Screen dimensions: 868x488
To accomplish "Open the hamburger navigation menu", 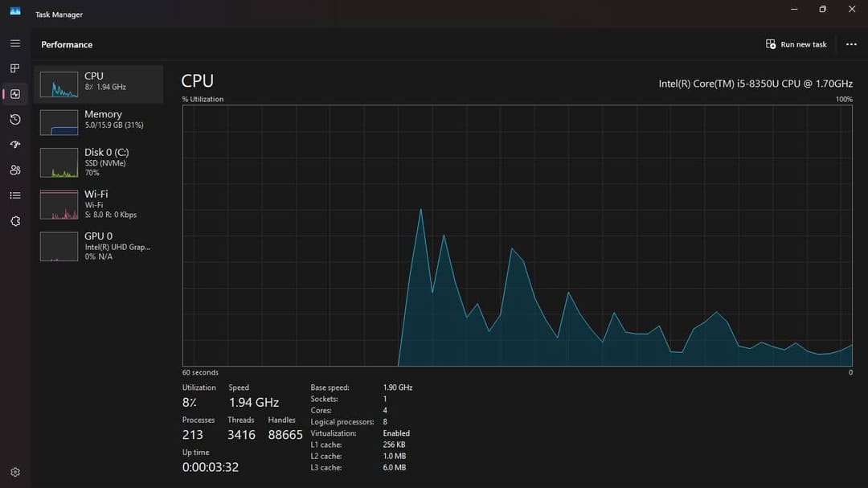I will [15, 43].
